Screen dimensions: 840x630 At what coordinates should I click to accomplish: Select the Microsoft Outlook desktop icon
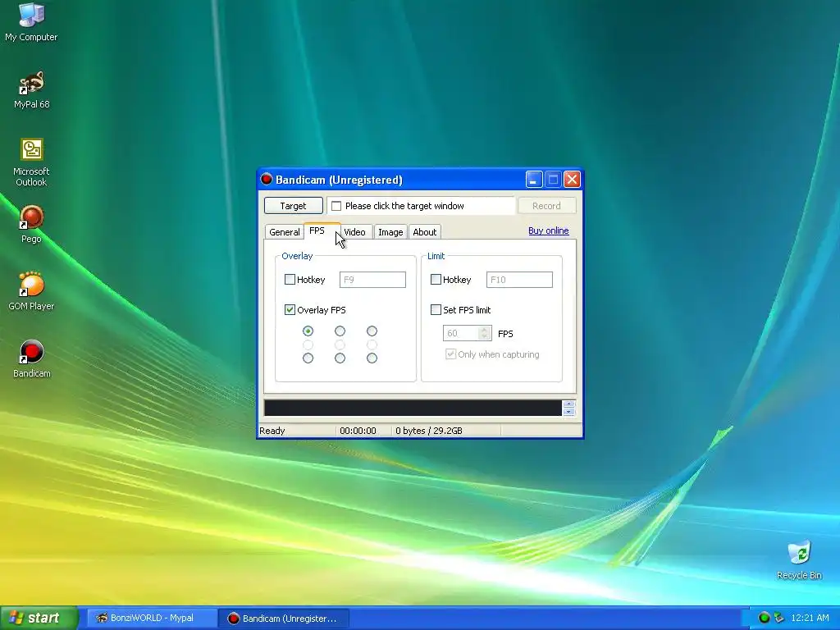(31, 162)
